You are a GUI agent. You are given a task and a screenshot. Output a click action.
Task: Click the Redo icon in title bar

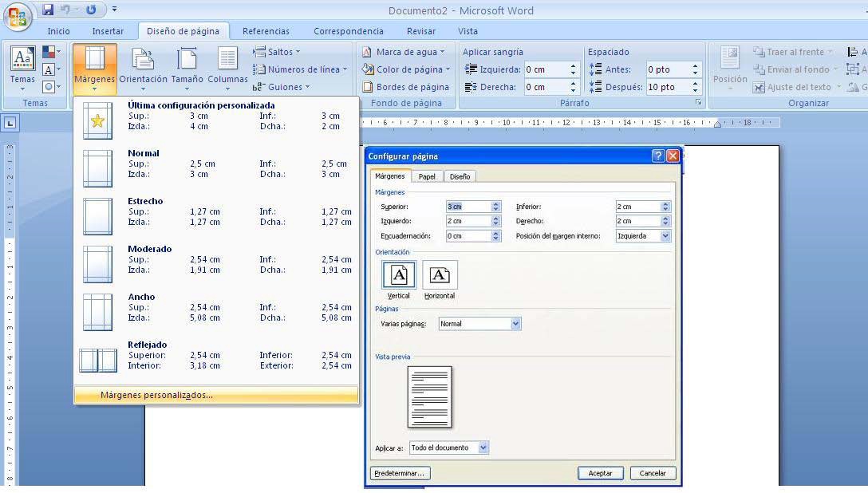tap(91, 10)
